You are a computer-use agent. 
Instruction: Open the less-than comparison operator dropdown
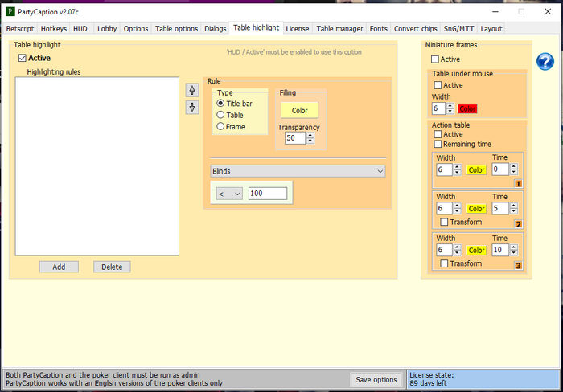pos(229,194)
